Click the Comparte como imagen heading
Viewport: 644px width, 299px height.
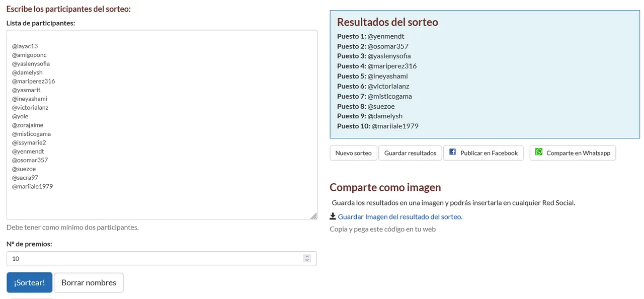(x=385, y=187)
